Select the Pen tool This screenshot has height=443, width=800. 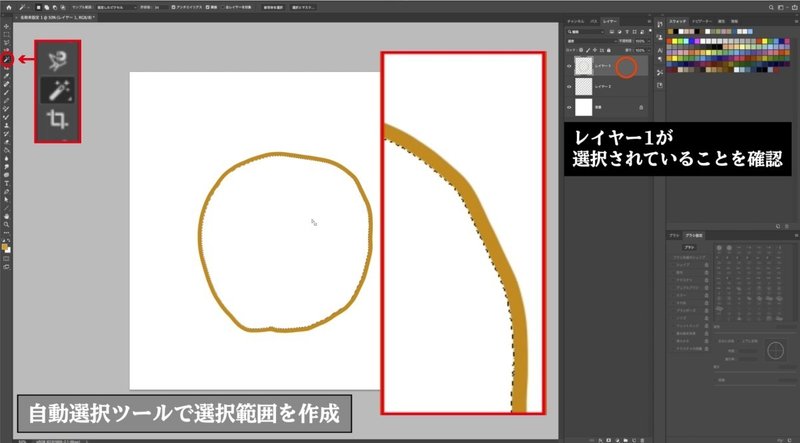pos(7,192)
